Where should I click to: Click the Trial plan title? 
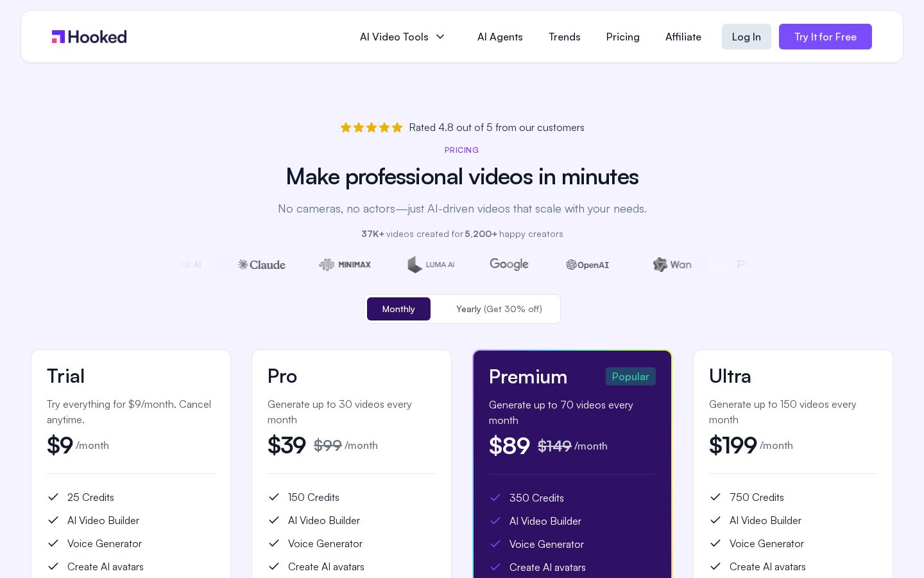click(x=65, y=376)
